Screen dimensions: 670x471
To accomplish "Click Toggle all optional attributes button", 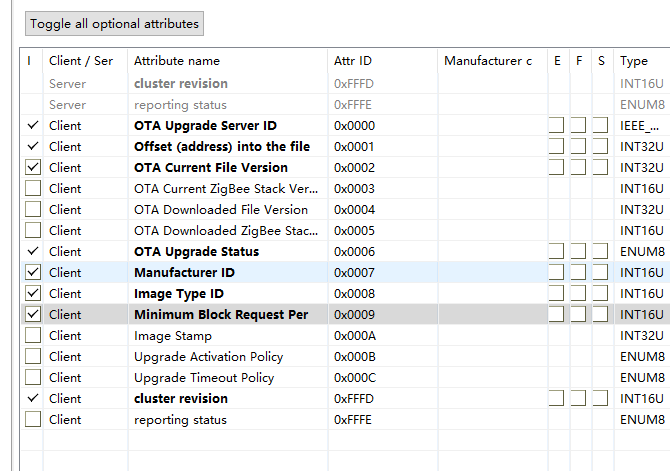I will 114,23.
